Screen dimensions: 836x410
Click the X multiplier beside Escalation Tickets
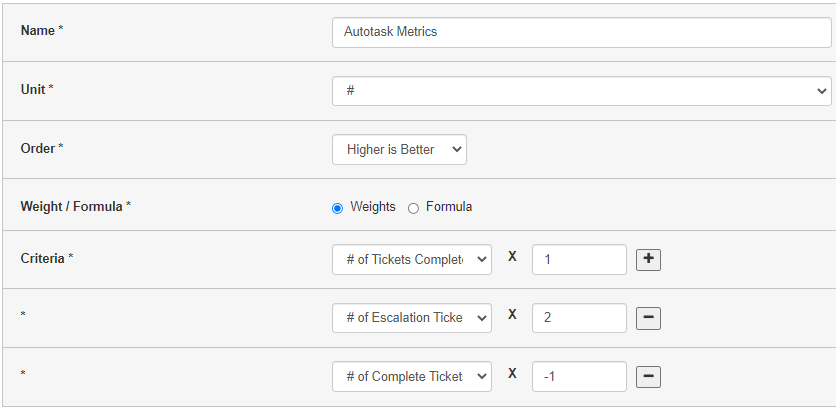pos(512,315)
